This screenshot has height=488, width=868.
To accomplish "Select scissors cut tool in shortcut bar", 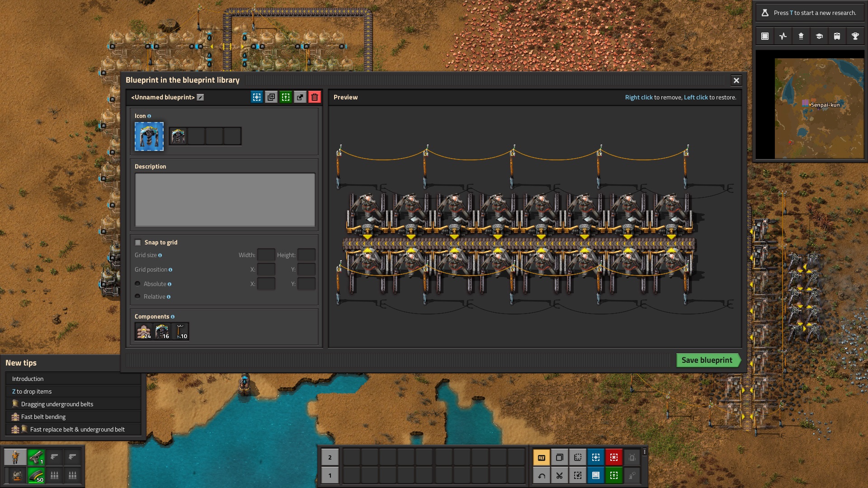I will click(559, 475).
